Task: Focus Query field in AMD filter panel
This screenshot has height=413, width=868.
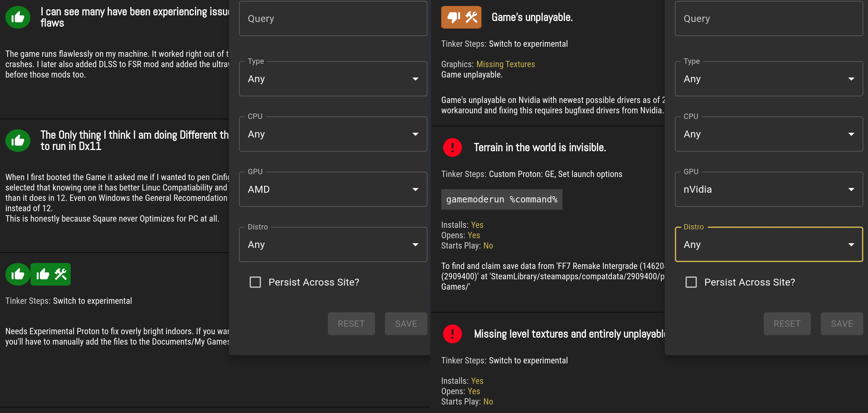Action: (333, 19)
